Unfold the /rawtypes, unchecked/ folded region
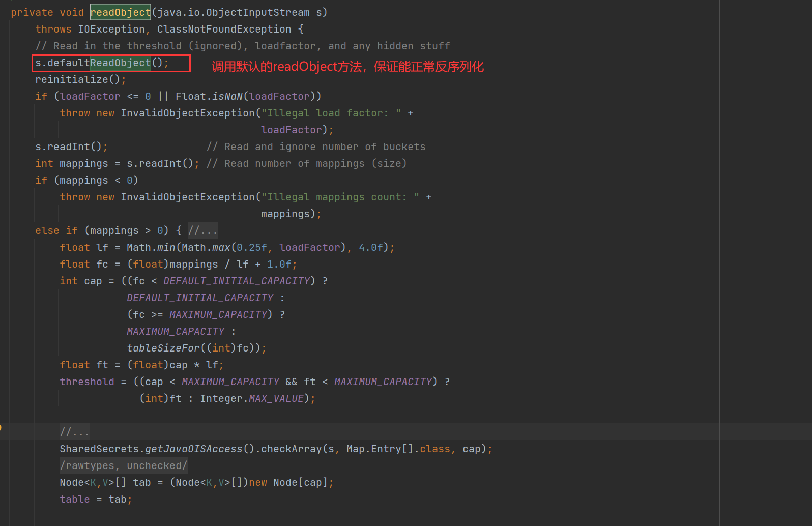This screenshot has width=812, height=526. [124, 465]
